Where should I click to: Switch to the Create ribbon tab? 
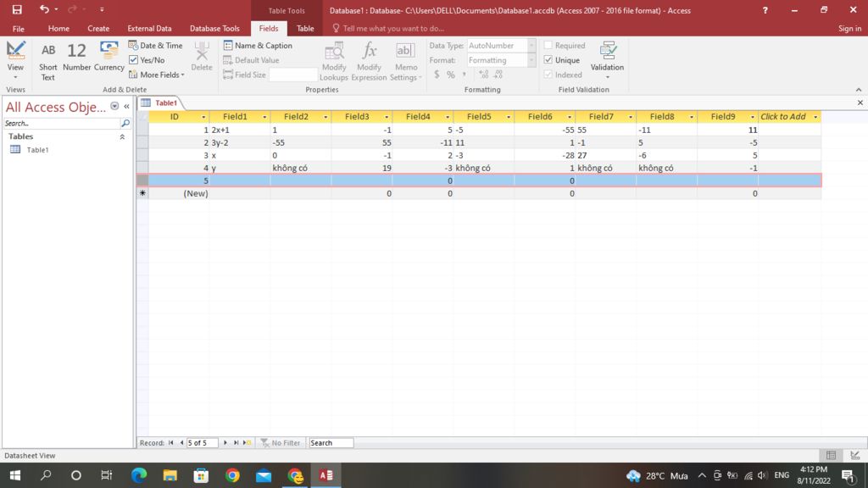click(98, 29)
